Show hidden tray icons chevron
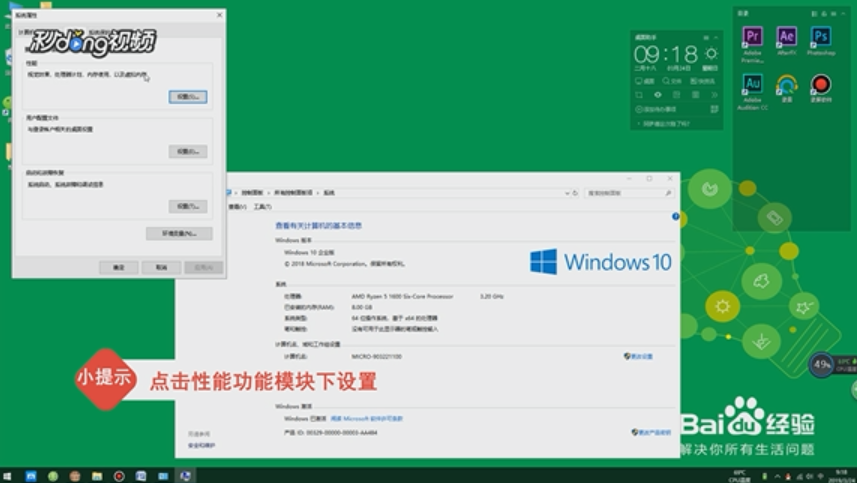The width and height of the screenshot is (857, 483). 777,476
